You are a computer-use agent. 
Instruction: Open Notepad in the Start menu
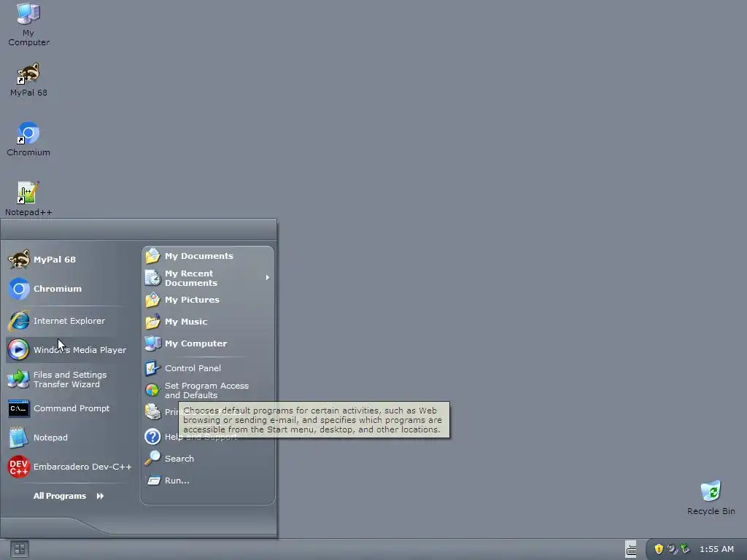[x=66, y=437]
